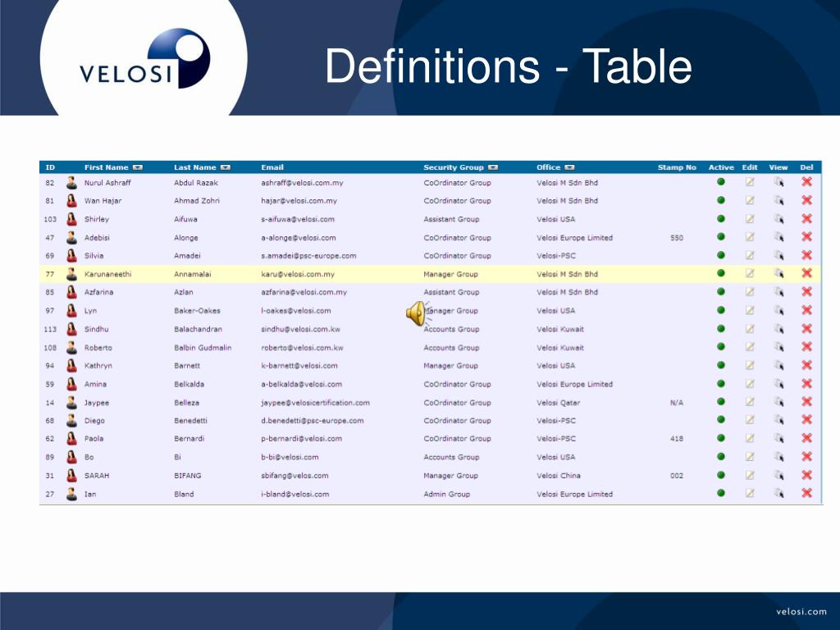Play the audio via the speaker icon
Image resolution: width=840 pixels, height=630 pixels.
tap(418, 313)
